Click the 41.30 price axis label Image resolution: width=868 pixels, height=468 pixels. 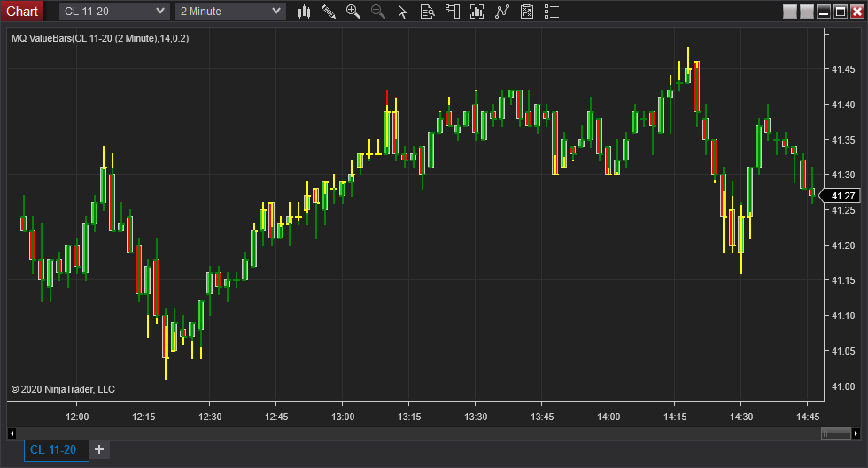[x=843, y=175]
